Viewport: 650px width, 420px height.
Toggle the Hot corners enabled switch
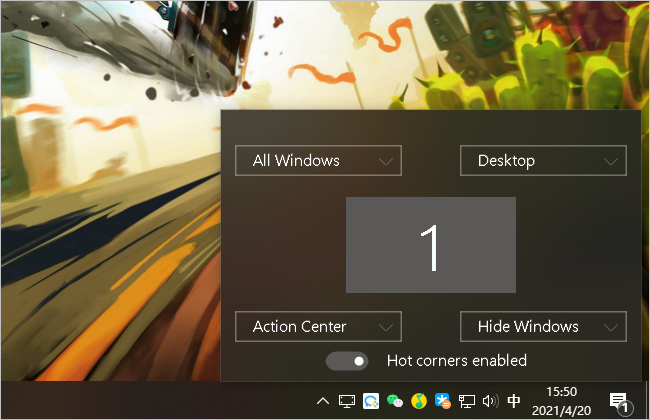point(347,361)
